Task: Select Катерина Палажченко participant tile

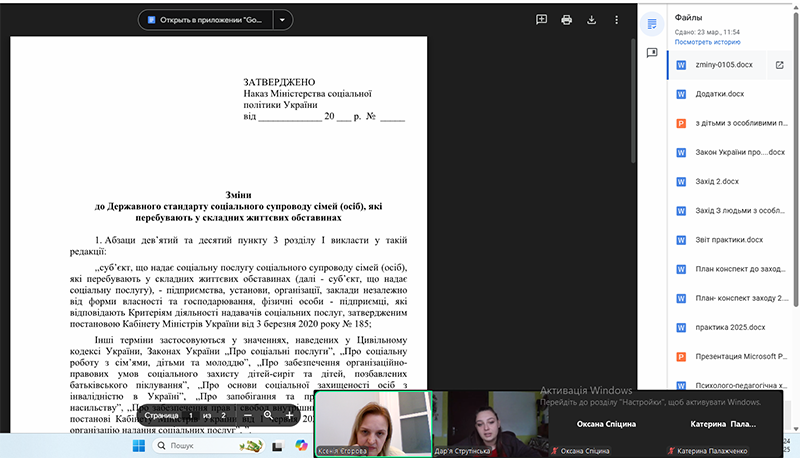Action: (x=723, y=424)
